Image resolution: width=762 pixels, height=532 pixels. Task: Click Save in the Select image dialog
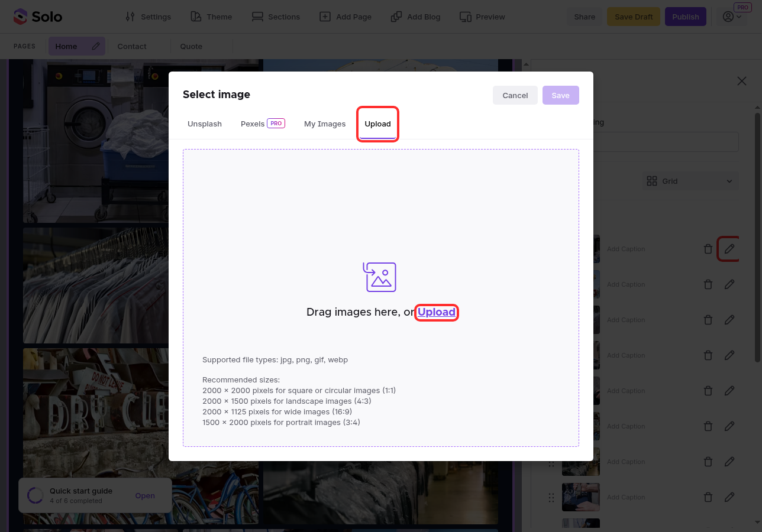tap(560, 95)
